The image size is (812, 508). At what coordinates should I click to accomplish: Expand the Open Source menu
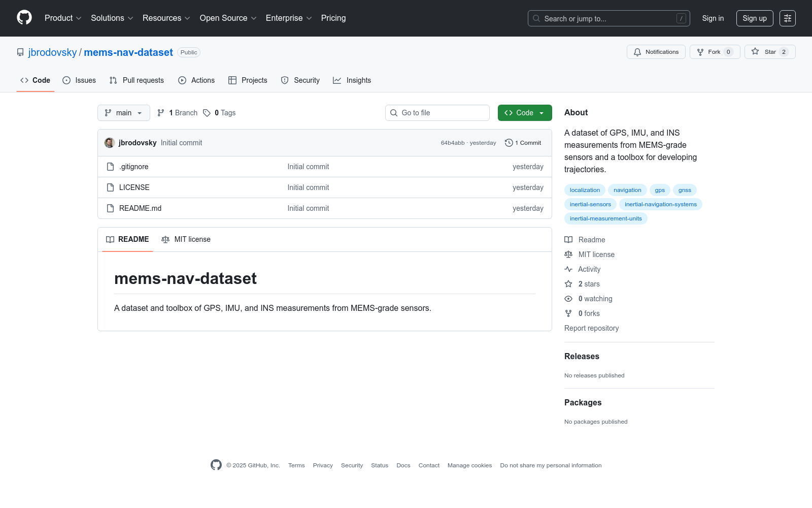228,18
